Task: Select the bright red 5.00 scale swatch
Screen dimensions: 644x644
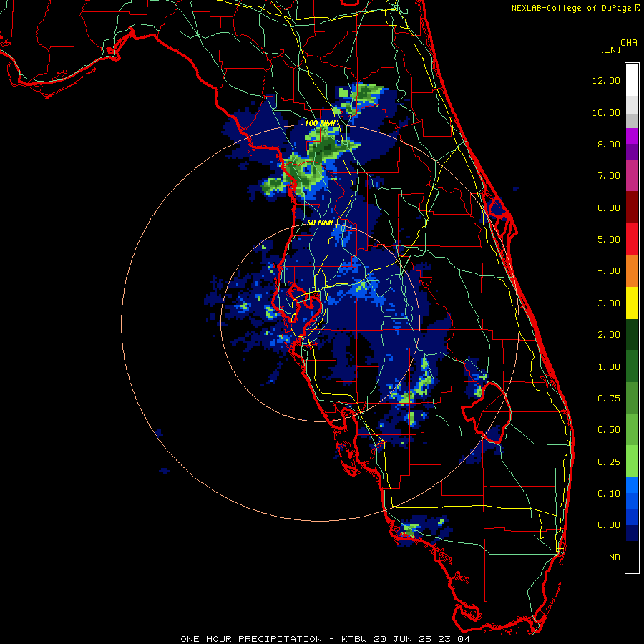Action: point(632,239)
